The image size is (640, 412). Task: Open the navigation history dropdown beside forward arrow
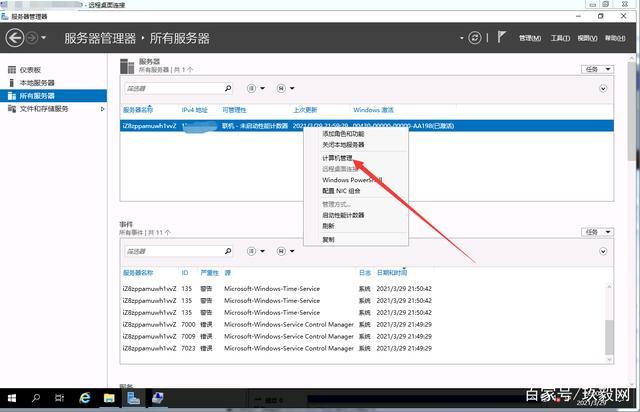coord(43,38)
